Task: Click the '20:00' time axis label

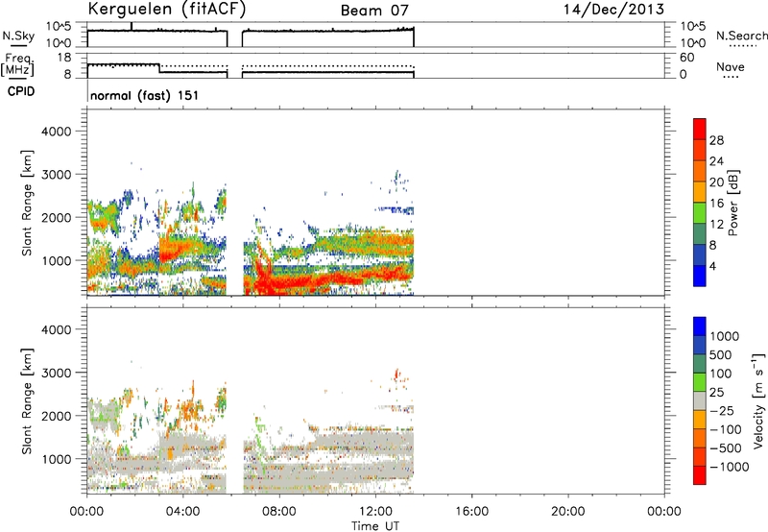Action: pyautogui.click(x=567, y=512)
